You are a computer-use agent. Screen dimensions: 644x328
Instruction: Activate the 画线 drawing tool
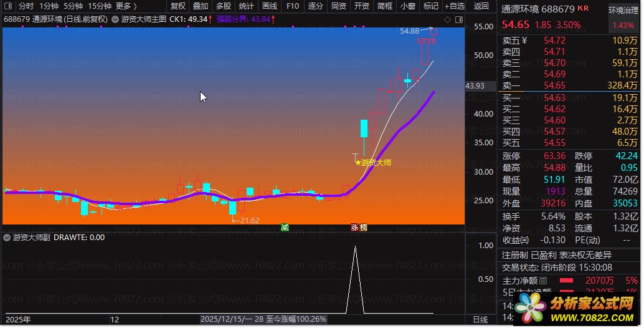(x=270, y=6)
